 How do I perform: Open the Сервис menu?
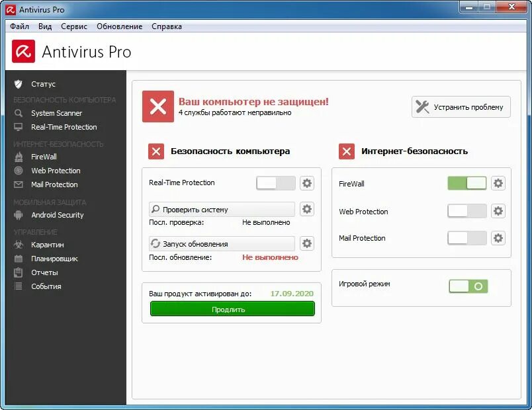coord(74,26)
